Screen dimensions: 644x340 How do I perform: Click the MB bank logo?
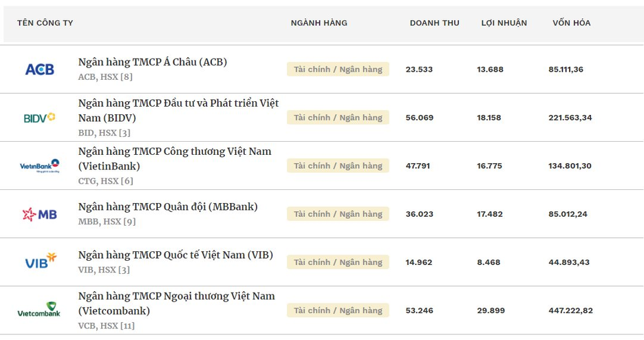(x=39, y=214)
